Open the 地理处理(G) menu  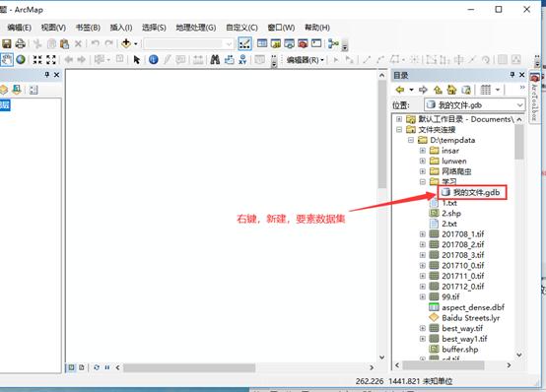(196, 28)
